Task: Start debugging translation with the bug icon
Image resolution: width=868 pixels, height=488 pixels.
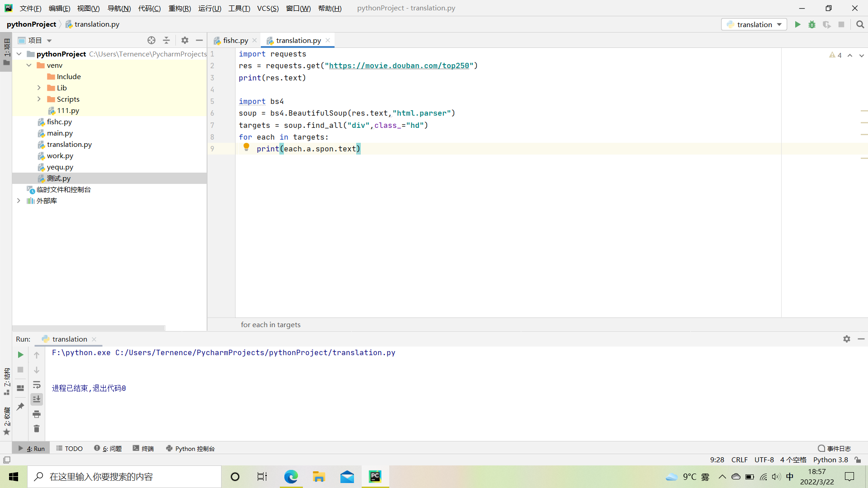Action: 812,24
